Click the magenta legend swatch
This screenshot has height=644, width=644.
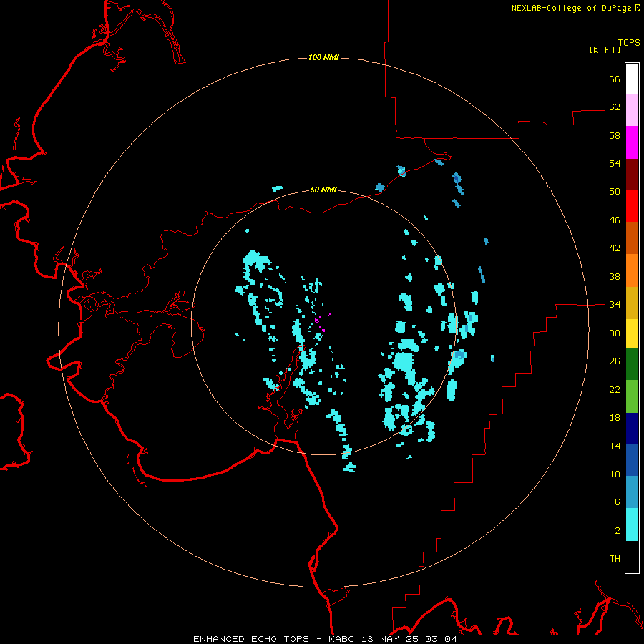tap(632, 142)
